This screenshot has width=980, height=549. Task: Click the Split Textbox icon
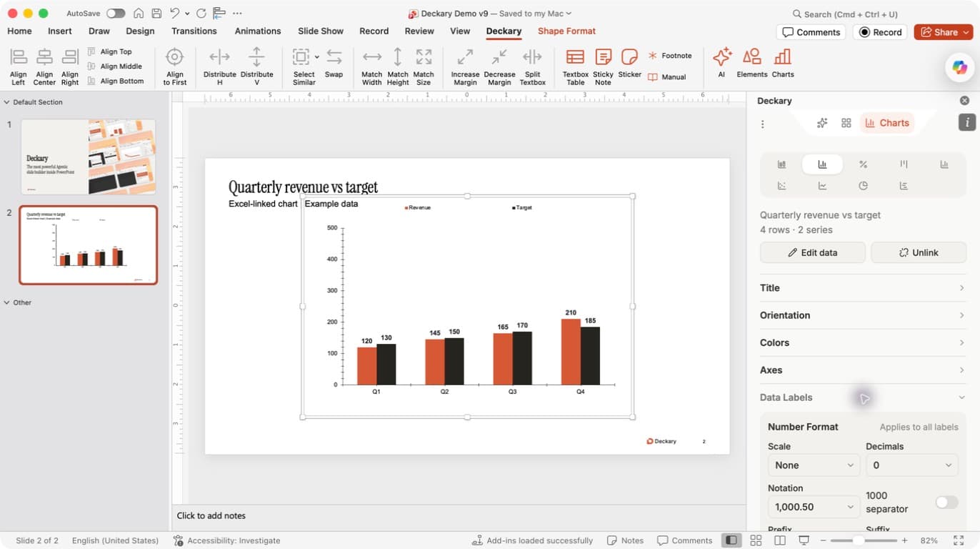(532, 57)
